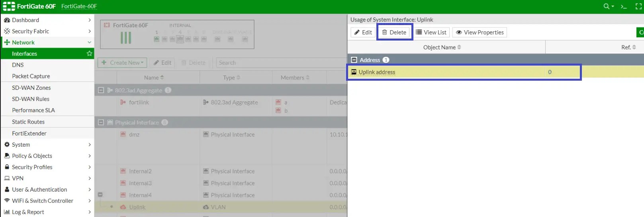Click the FortiGate-60F hostname text
Screen dimensions: 644x217
[x=79, y=6]
